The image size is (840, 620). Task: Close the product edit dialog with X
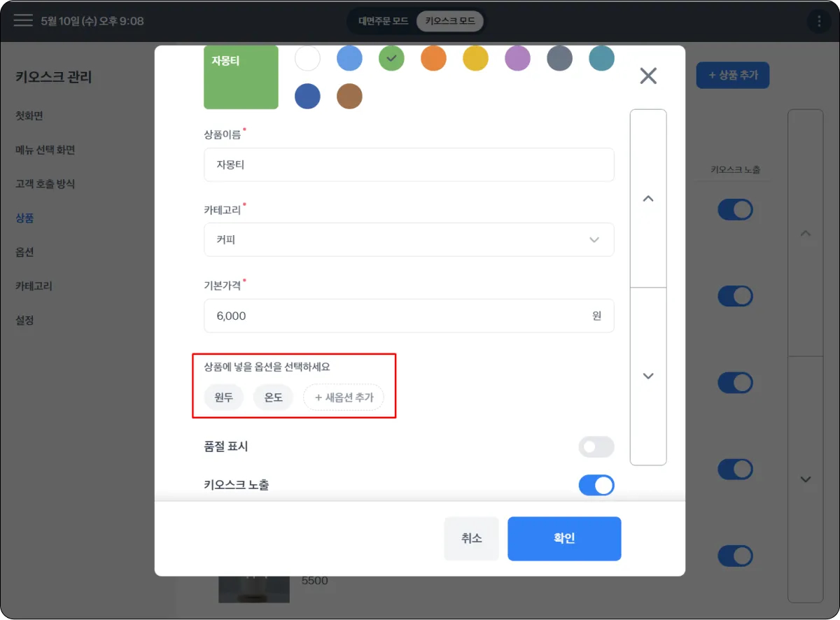648,76
